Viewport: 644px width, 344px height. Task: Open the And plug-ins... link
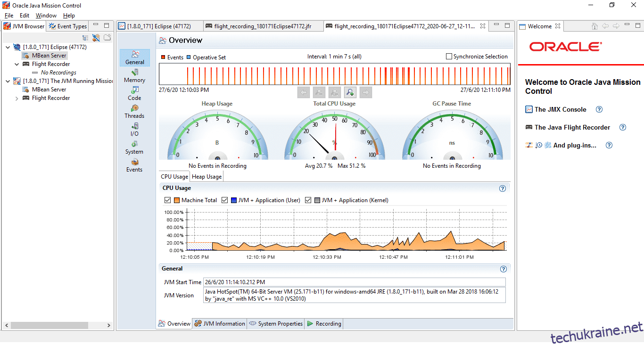575,145
